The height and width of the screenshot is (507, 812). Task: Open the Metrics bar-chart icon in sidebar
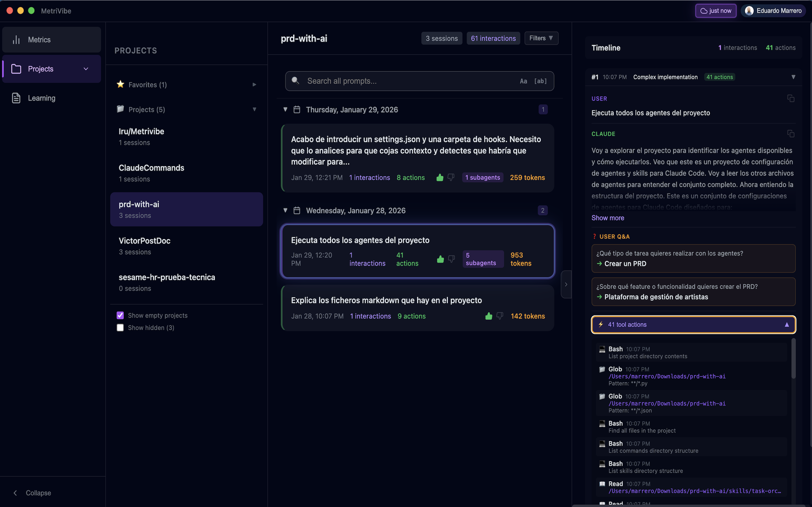coord(16,40)
